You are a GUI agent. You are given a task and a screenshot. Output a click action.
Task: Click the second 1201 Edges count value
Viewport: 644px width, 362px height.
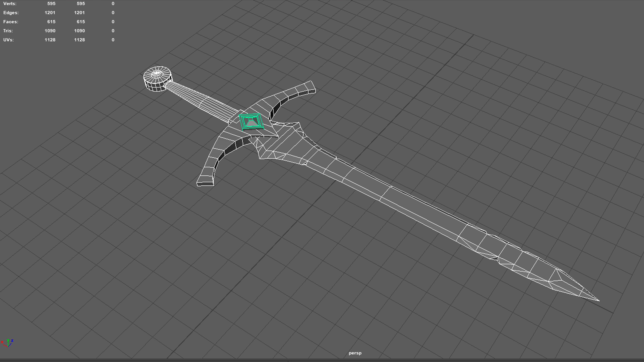tap(79, 13)
